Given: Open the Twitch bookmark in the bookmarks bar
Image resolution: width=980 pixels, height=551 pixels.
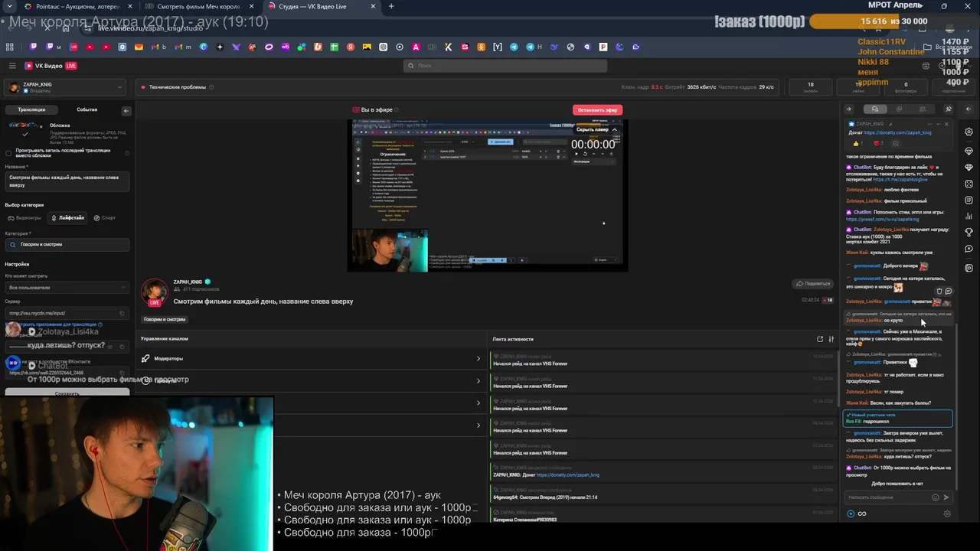Looking at the screenshot, I should pos(33,47).
